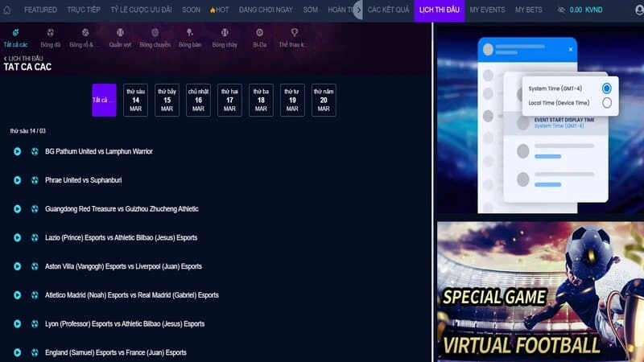Play stream for Phrae United vs Suphanburi
The width and height of the screenshot is (644, 362).
(x=17, y=180)
